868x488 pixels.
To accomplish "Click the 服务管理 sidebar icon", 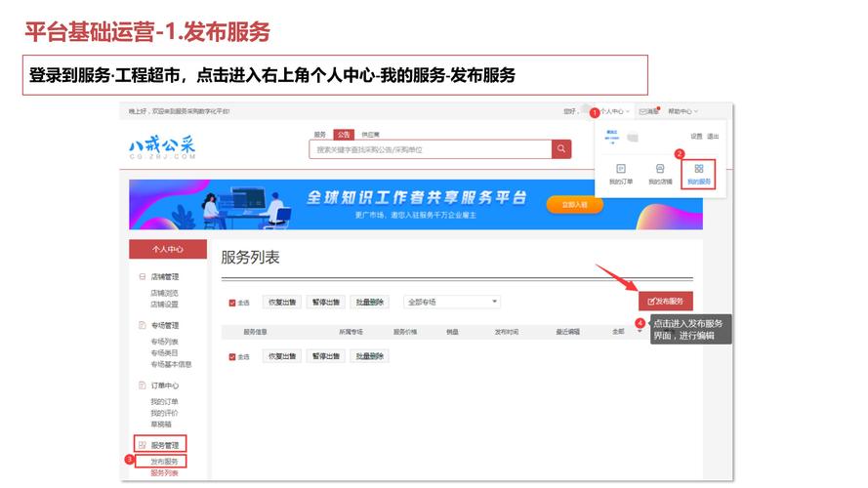I will click(x=143, y=445).
